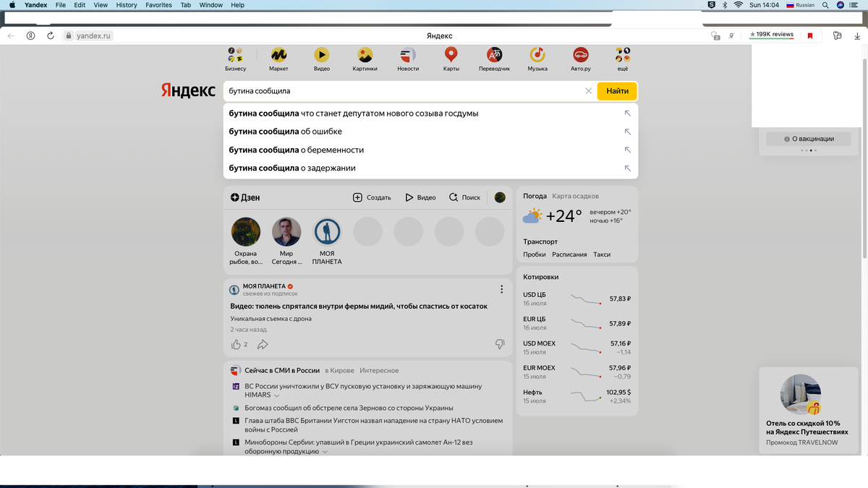This screenshot has width=868, height=488.
Task: Like the МОЯ ПЛАНЕТА post
Action: pos(236,344)
